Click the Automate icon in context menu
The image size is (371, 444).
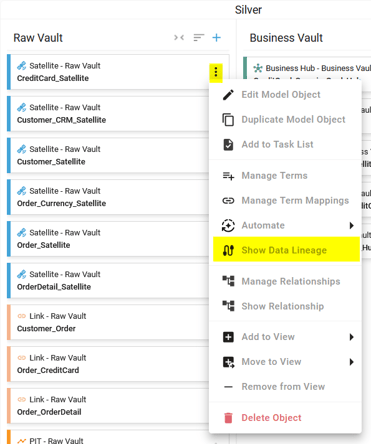(x=228, y=226)
